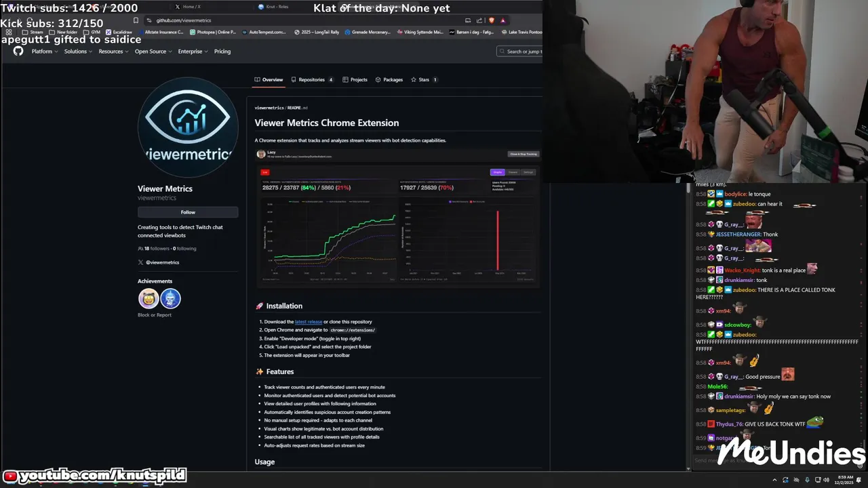Open the Photopea bookmark
The height and width of the screenshot is (488, 868).
pos(213,32)
